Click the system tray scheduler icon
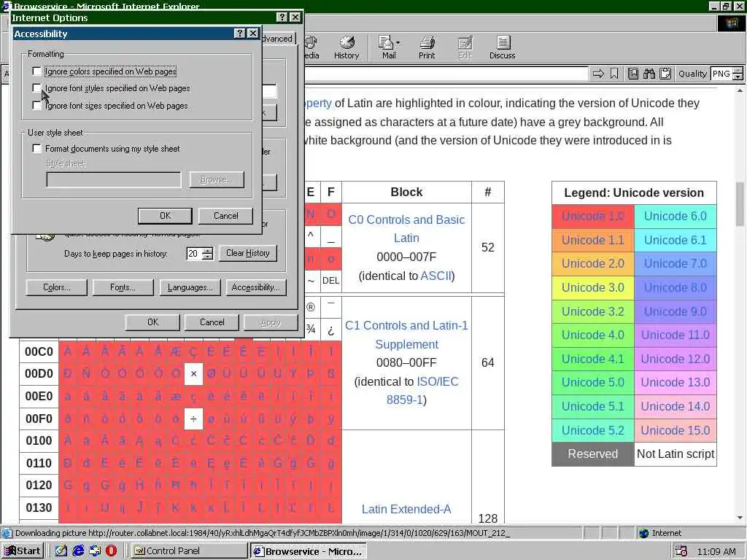The height and width of the screenshot is (560, 747). tap(681, 551)
